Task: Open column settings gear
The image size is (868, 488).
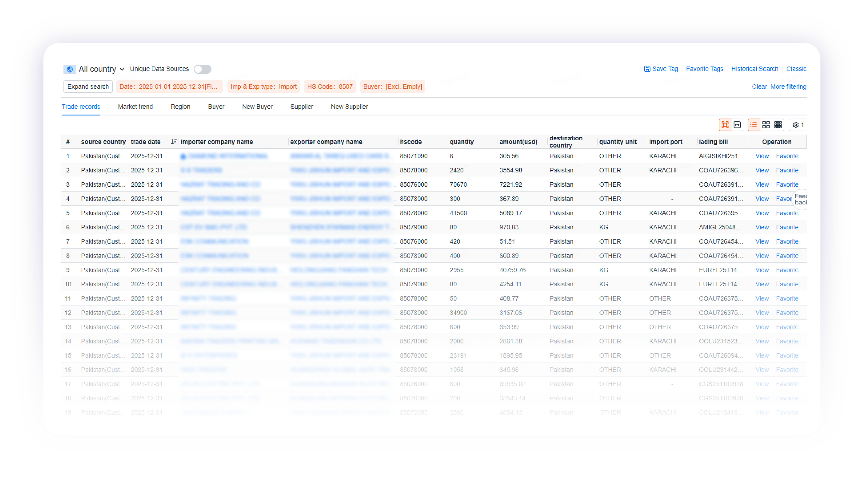Action: pyautogui.click(x=798, y=125)
